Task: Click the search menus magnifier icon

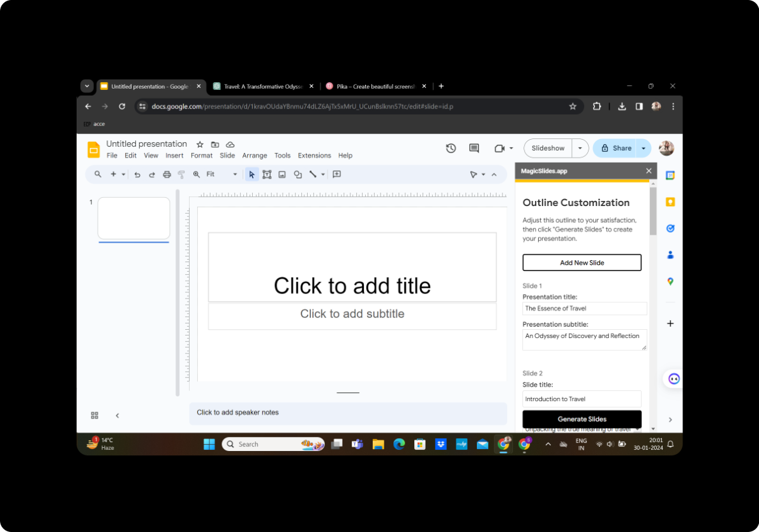Action: tap(98, 174)
